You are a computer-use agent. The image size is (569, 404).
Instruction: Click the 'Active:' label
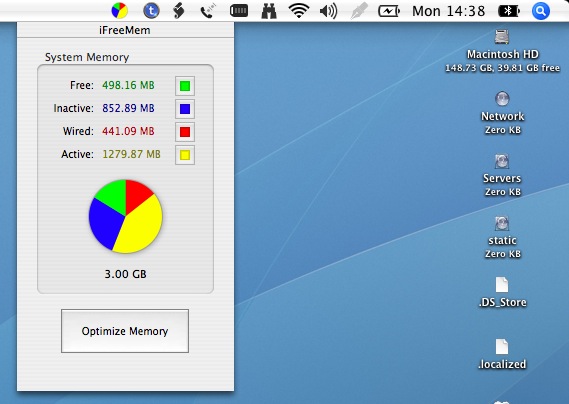click(x=77, y=154)
